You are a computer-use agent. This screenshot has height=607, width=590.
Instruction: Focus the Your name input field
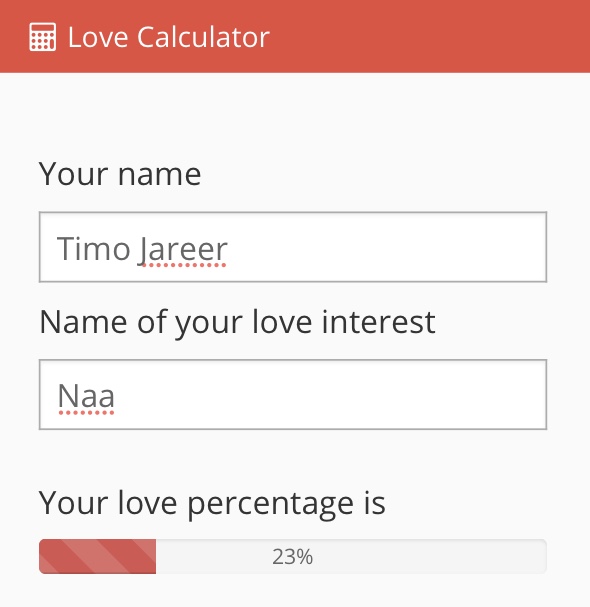click(x=293, y=247)
